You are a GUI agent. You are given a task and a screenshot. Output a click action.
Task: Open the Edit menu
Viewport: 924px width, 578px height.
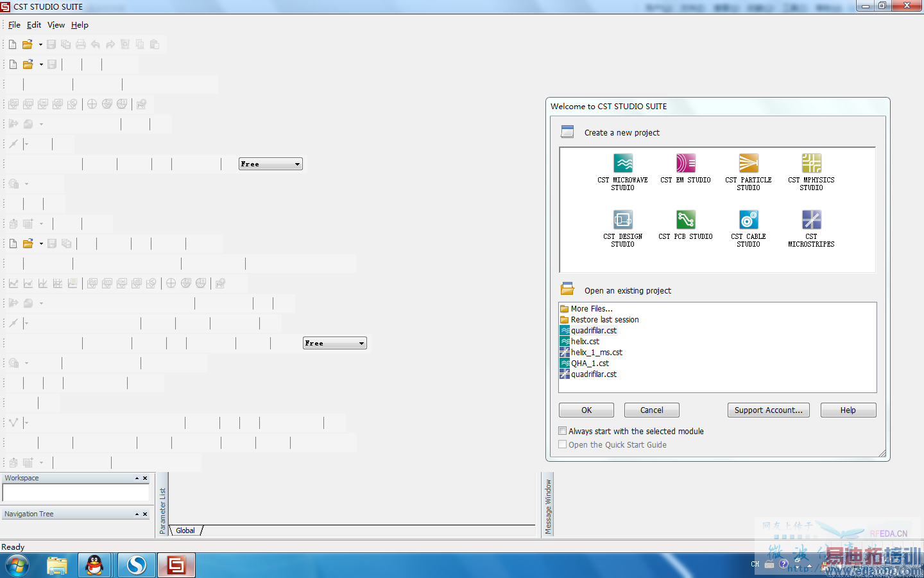pos(34,25)
